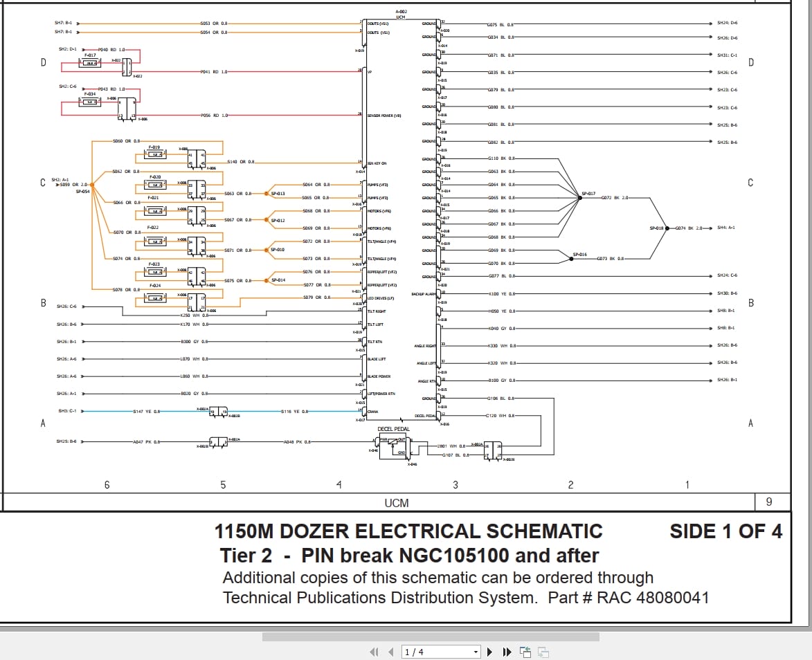The image size is (812, 660).
Task: Go to the first page of the schematic
Action: (x=373, y=652)
